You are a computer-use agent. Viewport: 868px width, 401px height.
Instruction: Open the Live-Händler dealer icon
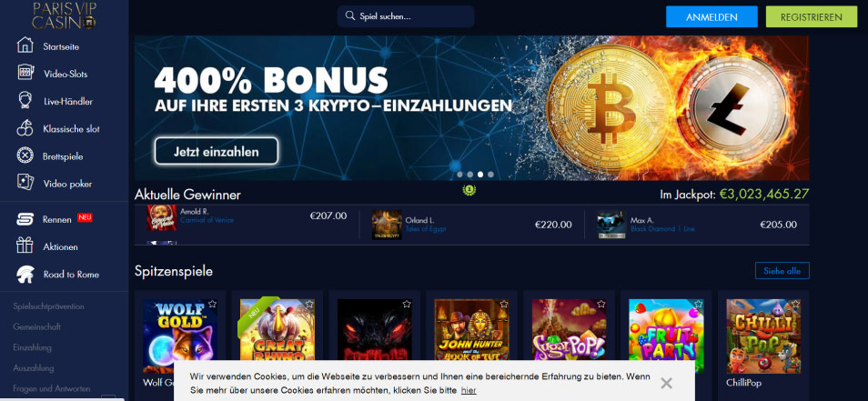tap(25, 101)
